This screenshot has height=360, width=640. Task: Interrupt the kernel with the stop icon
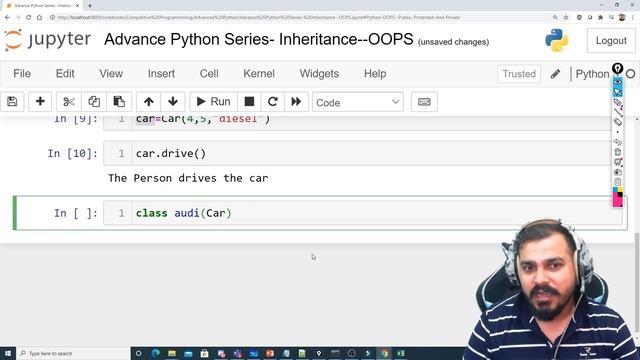tap(249, 102)
